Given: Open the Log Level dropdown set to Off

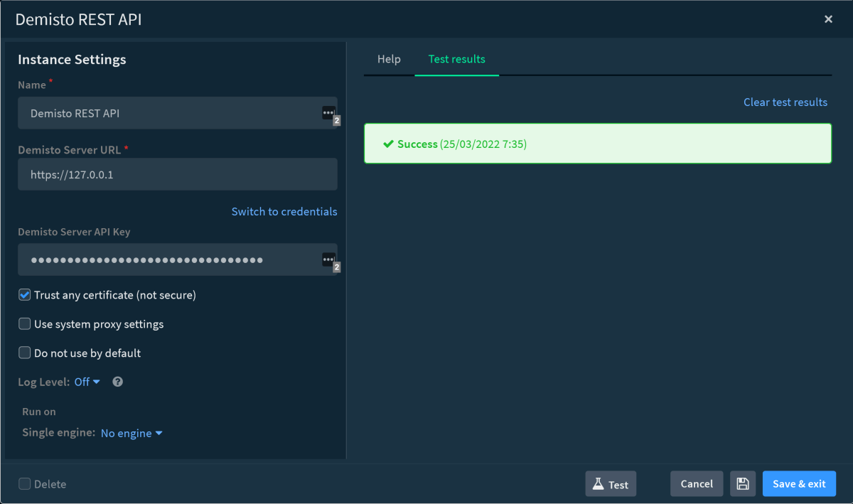Looking at the screenshot, I should coord(85,382).
